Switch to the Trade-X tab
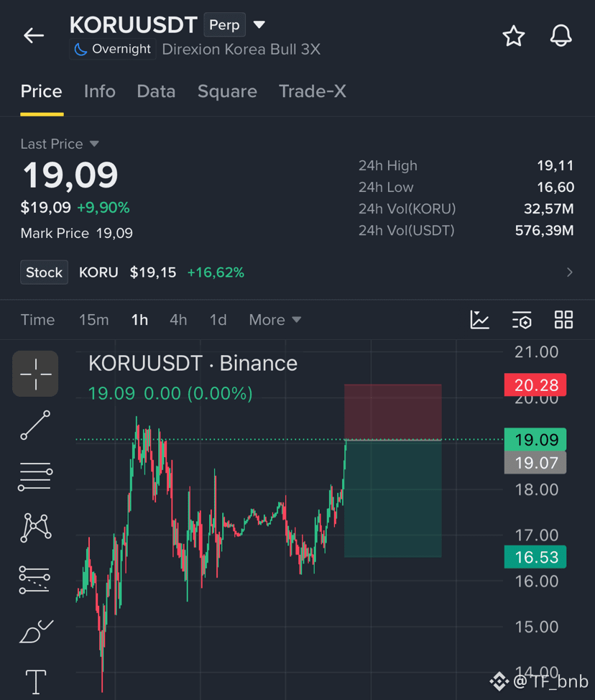The width and height of the screenshot is (595, 700). 313,91
